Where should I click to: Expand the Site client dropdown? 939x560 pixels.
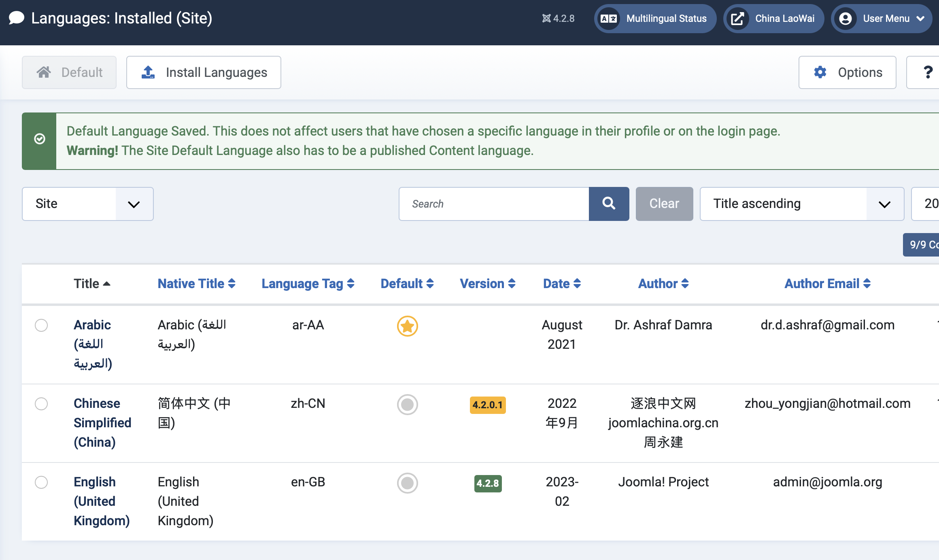point(88,204)
